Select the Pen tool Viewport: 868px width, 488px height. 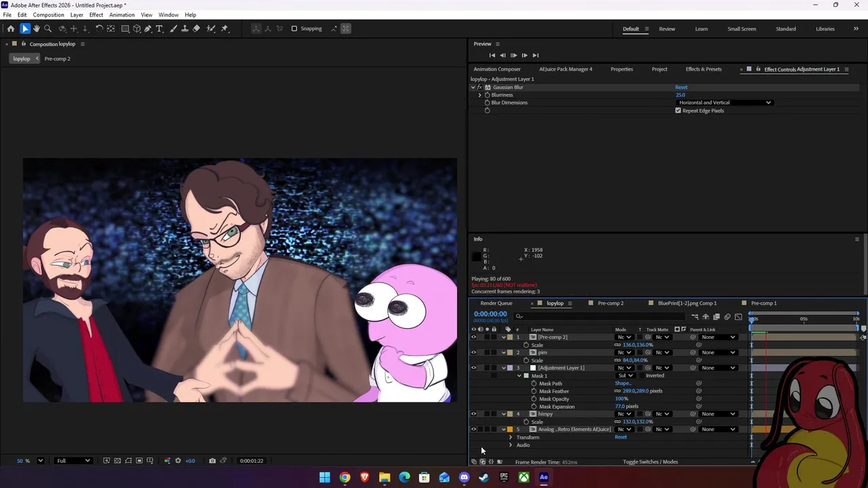pos(148,28)
